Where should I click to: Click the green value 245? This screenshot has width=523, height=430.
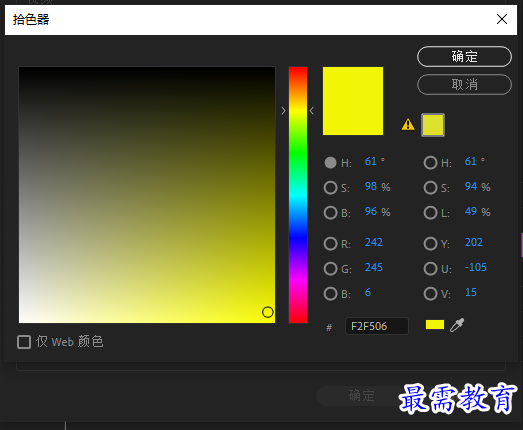374,267
